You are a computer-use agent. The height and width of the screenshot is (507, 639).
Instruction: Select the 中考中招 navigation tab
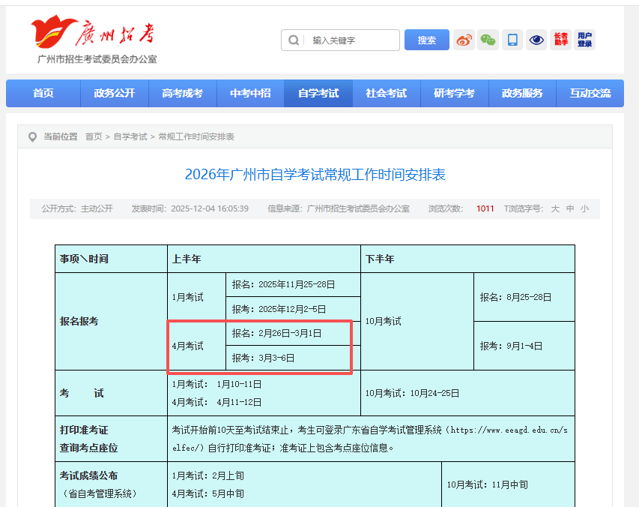point(250,93)
